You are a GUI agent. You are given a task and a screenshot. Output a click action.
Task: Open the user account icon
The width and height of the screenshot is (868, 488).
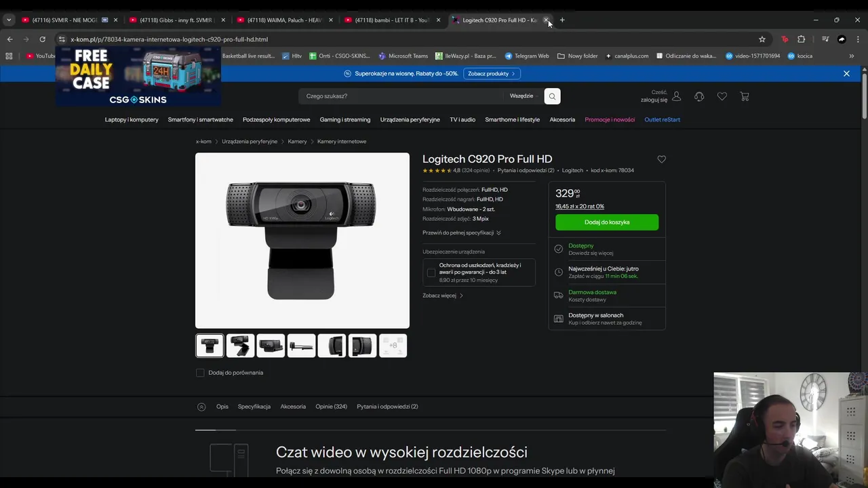pos(676,96)
